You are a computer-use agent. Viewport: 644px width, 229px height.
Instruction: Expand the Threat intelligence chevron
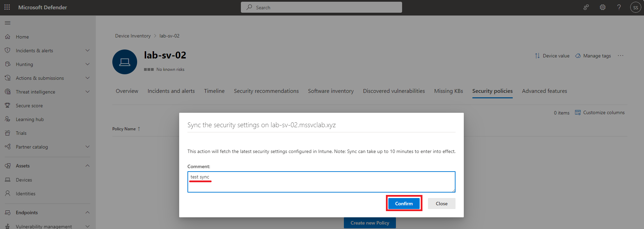[88, 92]
